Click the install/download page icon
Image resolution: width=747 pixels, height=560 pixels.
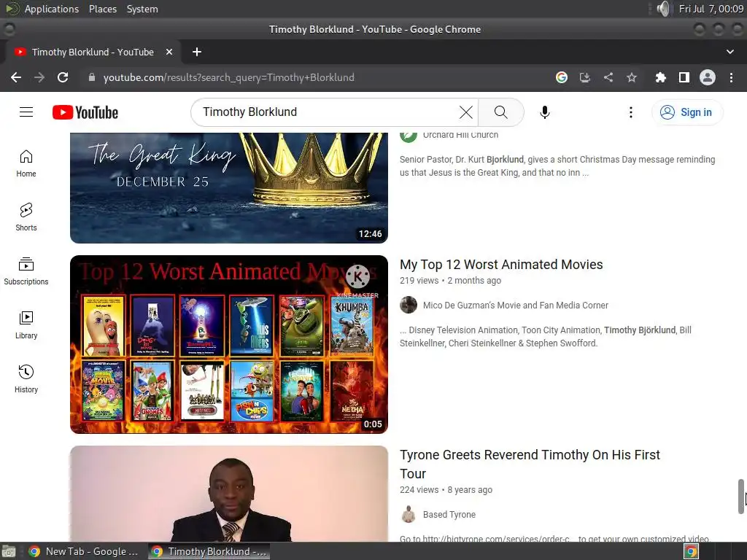pyautogui.click(x=584, y=77)
